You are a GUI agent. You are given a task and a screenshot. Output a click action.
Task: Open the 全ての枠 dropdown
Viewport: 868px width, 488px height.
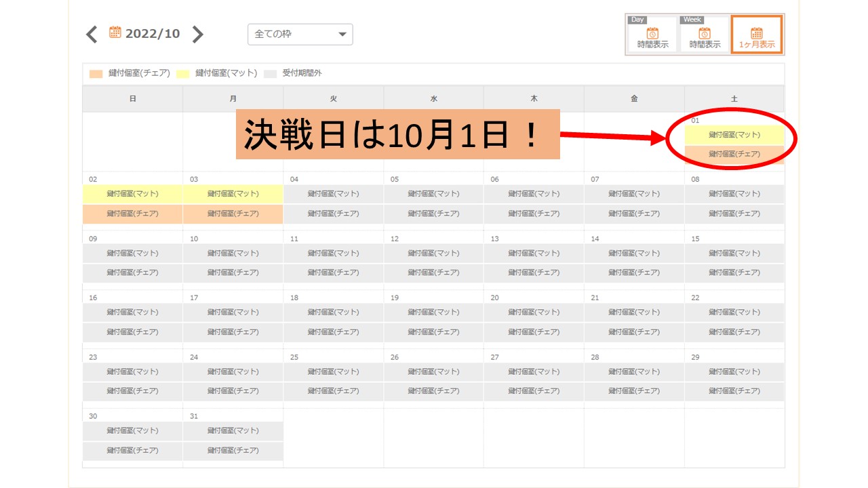[x=300, y=34]
